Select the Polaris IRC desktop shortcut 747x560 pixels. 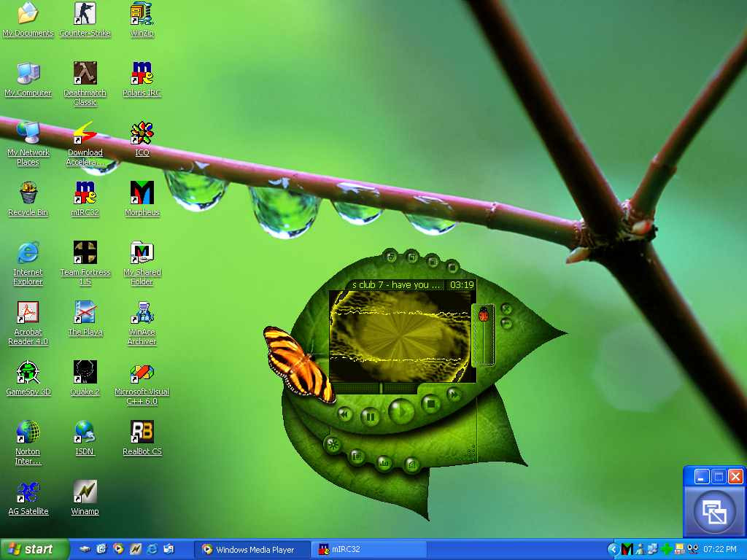tap(142, 80)
